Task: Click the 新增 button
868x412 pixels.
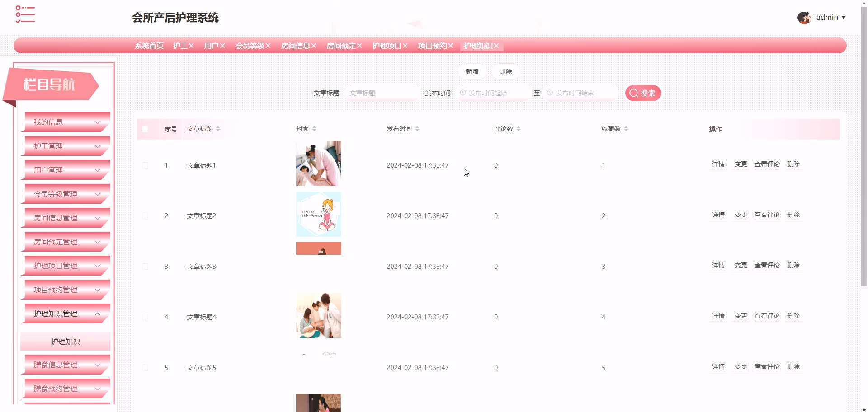Action: pos(472,71)
